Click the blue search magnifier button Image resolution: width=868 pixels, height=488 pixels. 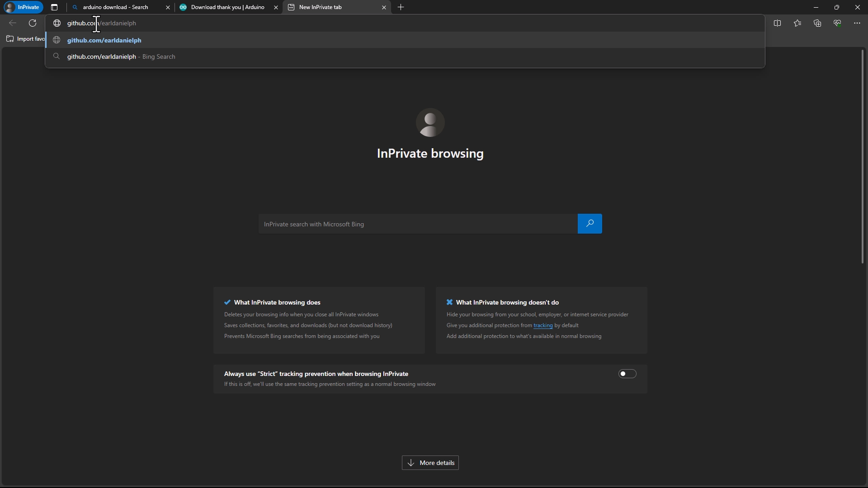590,224
